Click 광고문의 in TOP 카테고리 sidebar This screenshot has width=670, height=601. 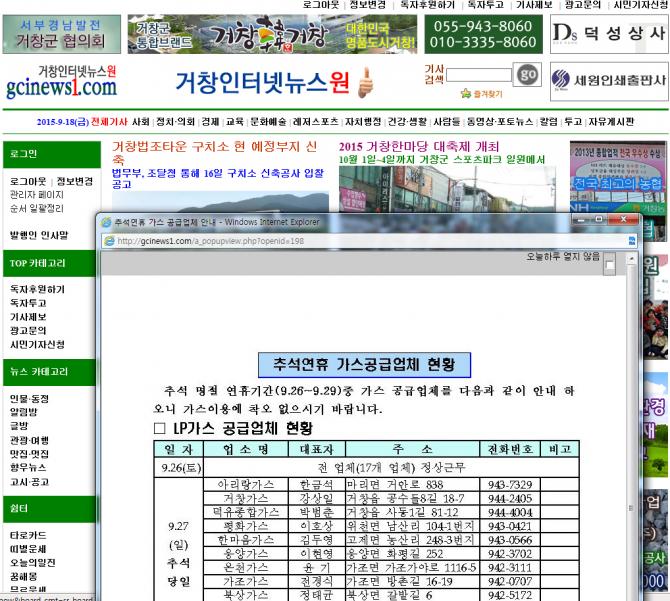[28, 330]
